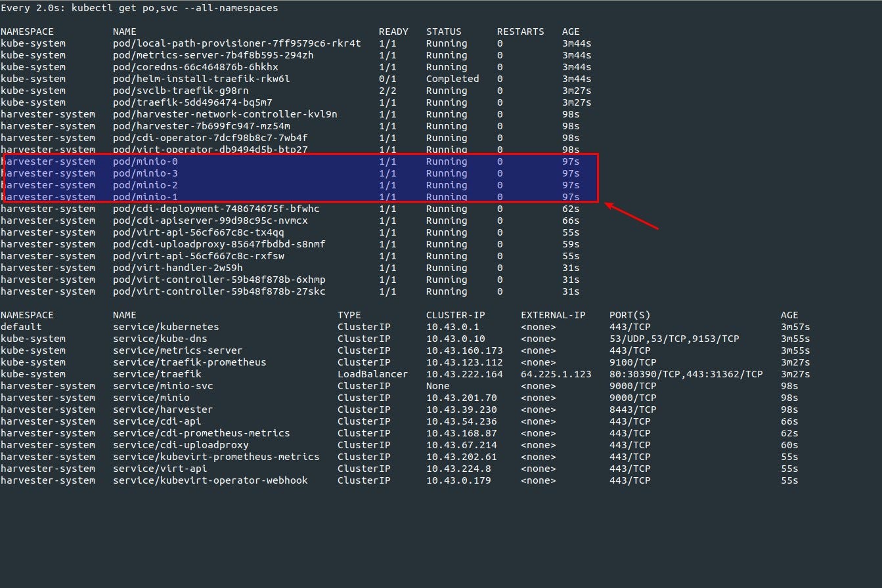Click external IP 64.225.1.123
The image size is (882, 588).
click(556, 374)
